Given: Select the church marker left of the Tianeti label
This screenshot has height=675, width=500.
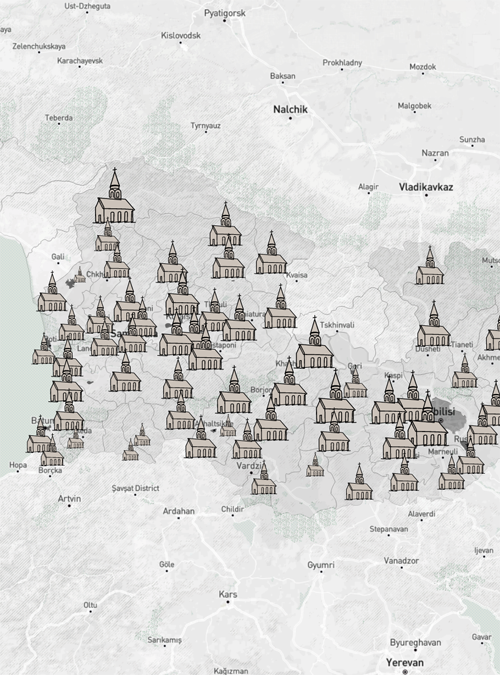Looking at the screenshot, I should click(434, 324).
